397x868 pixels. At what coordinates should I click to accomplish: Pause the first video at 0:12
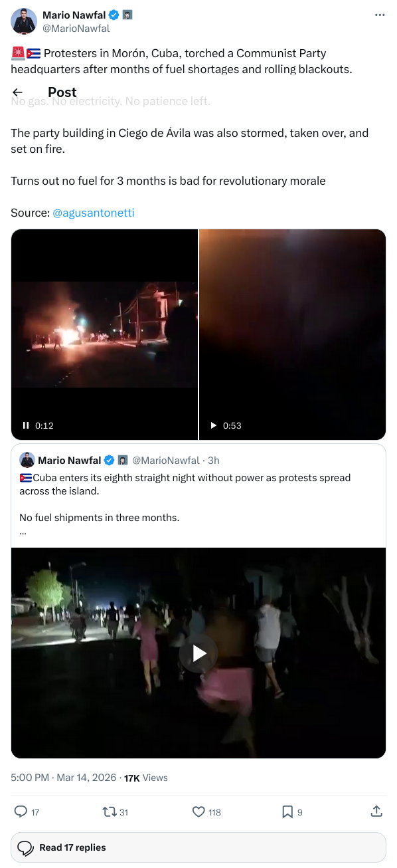click(x=27, y=425)
